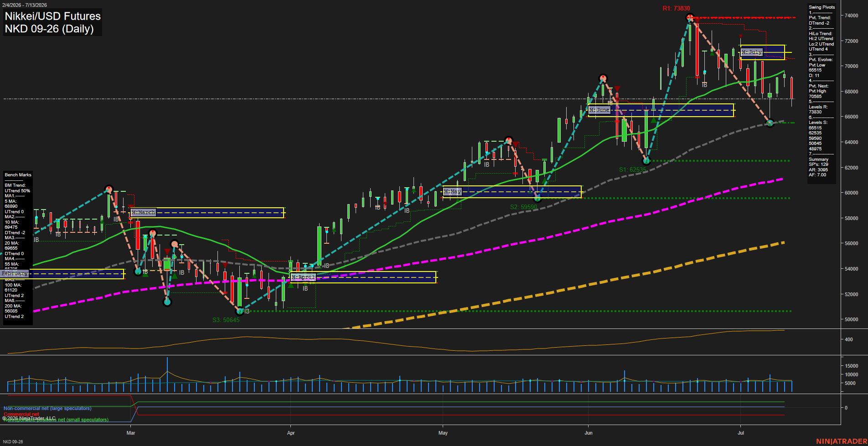868x446 pixels.
Task: Select the M:March monthly range label
Action: [143, 212]
